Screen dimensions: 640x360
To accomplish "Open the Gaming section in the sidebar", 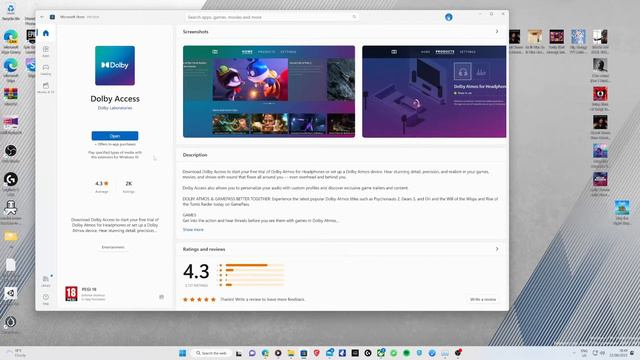I will [x=46, y=69].
